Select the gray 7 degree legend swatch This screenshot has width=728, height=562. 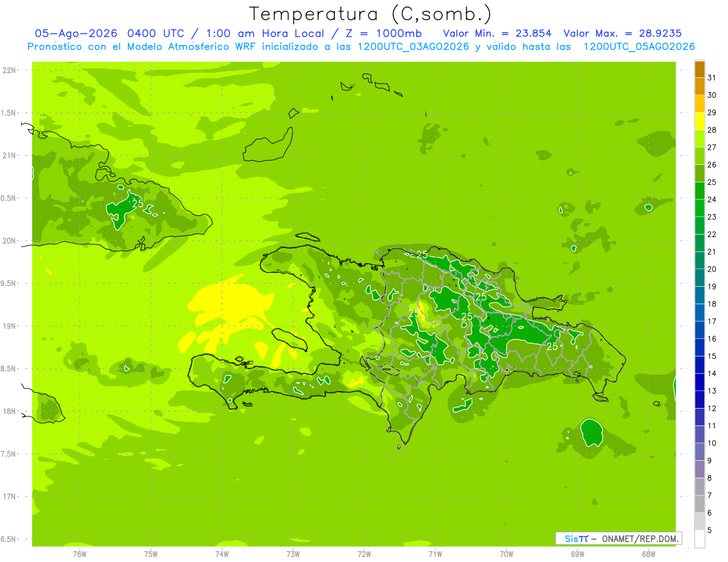tap(699, 487)
